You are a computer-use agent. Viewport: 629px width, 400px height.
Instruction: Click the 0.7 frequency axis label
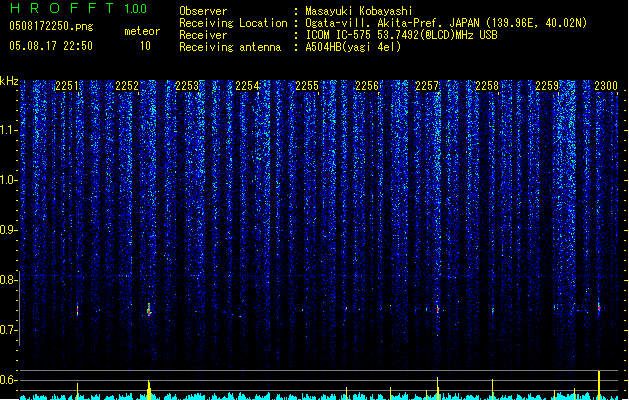(8, 330)
